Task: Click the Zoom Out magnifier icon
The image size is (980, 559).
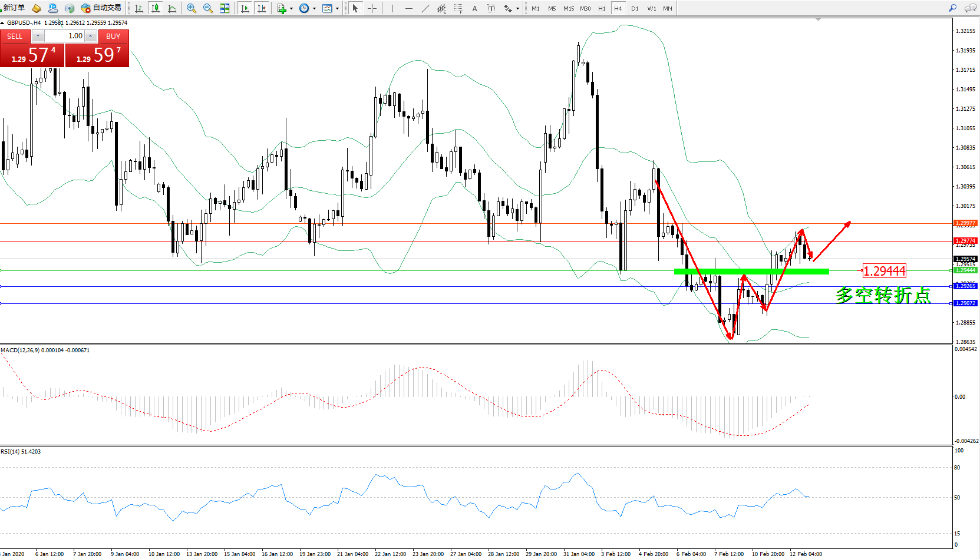Action: (x=208, y=8)
